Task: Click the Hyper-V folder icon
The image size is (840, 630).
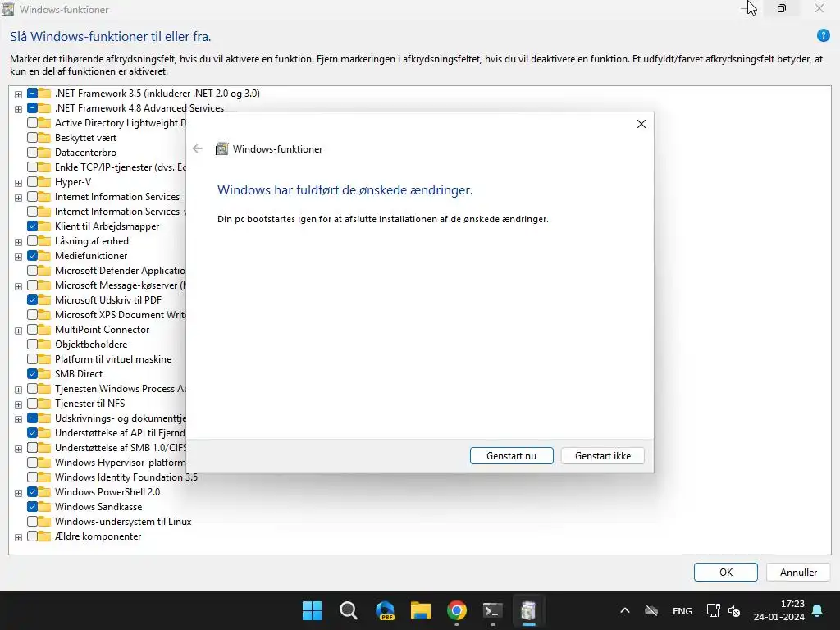Action: tap(45, 182)
